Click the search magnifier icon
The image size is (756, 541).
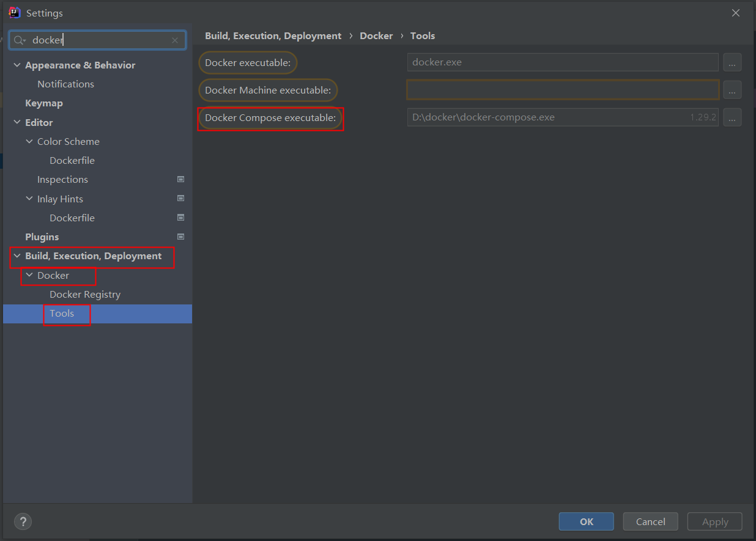20,40
